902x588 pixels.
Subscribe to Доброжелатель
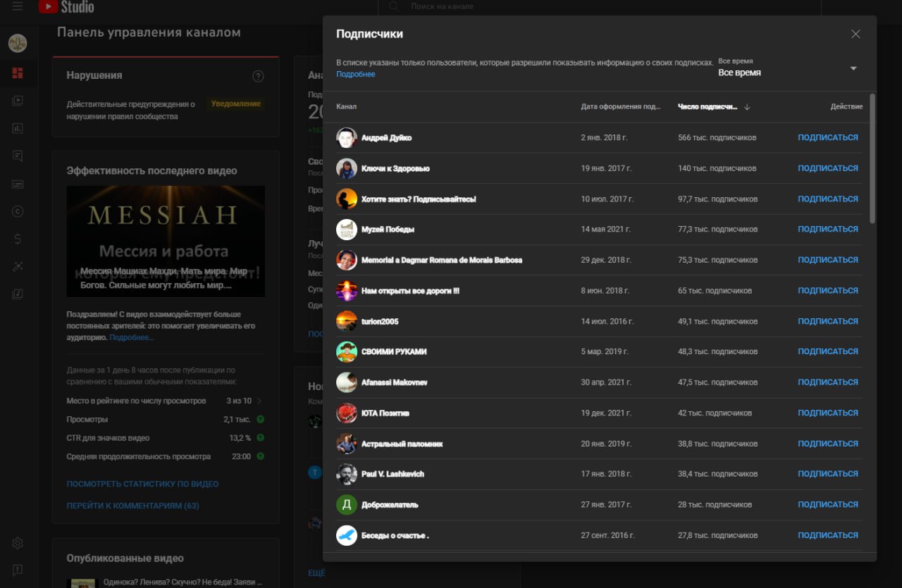[828, 504]
